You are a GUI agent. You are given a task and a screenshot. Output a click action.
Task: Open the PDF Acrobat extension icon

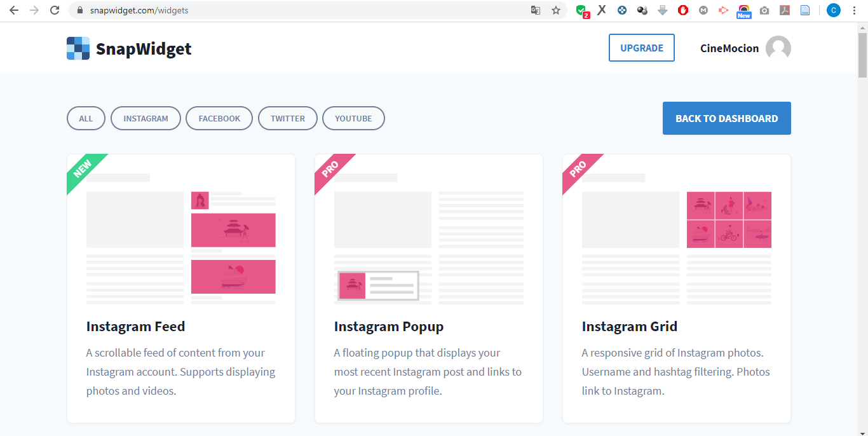[785, 10]
